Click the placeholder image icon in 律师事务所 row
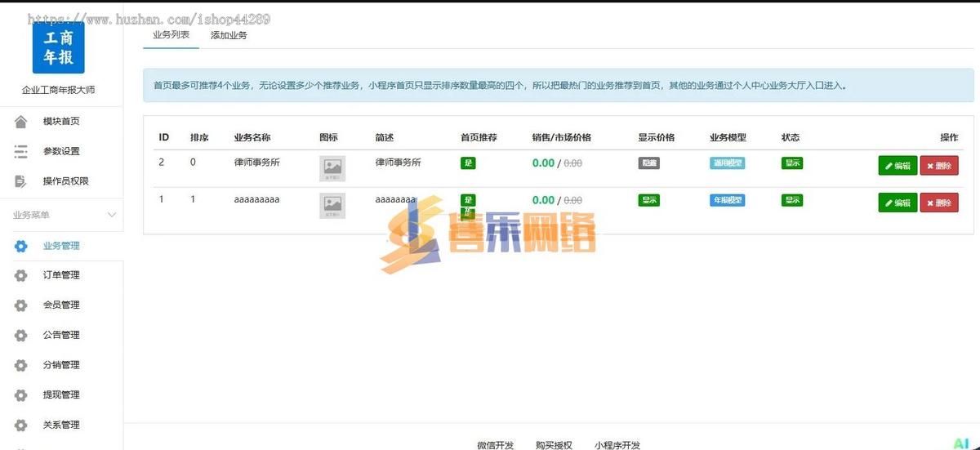This screenshot has width=980, height=450. tap(332, 168)
